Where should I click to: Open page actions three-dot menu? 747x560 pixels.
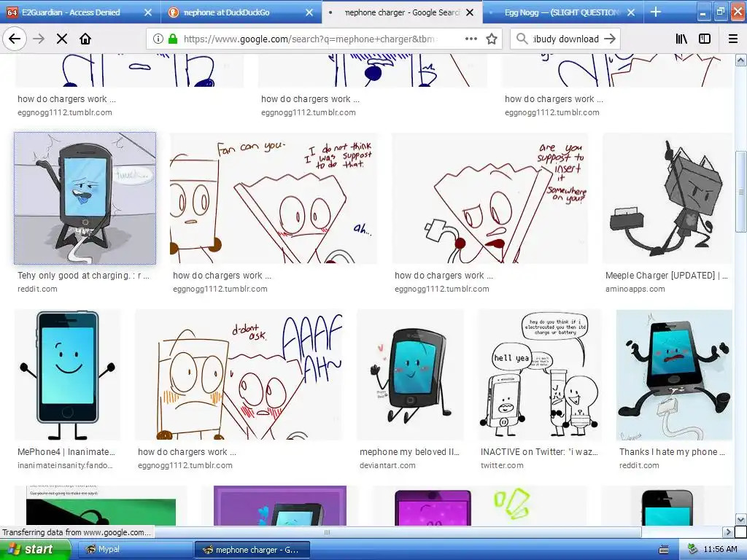[x=471, y=39]
